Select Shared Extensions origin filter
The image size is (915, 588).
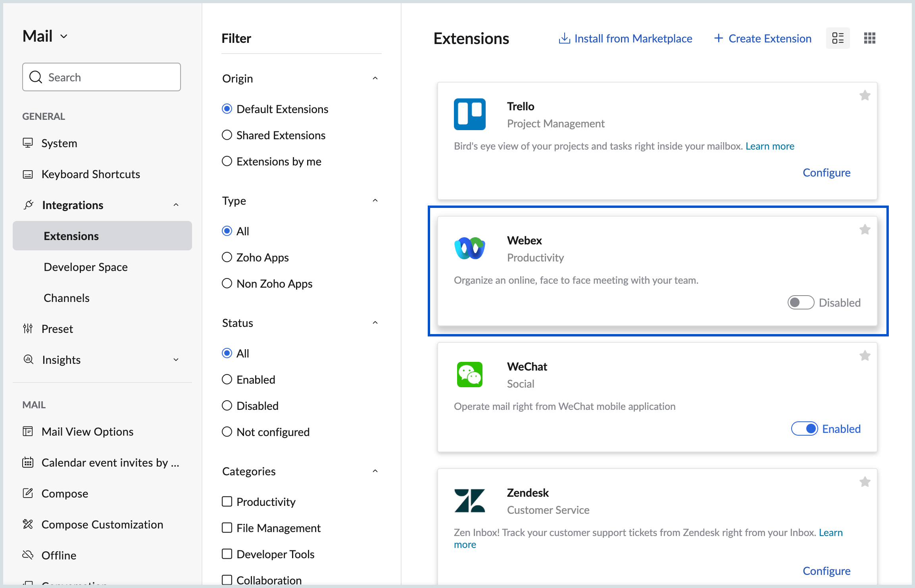[x=227, y=135]
